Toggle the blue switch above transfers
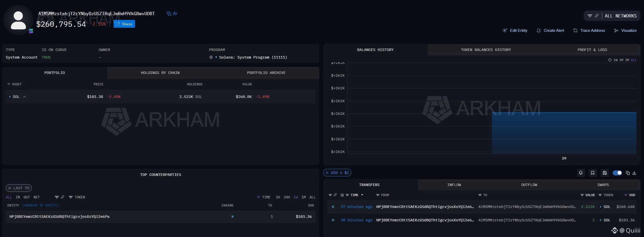Viewport: 644px width, 237px height. coord(617,173)
